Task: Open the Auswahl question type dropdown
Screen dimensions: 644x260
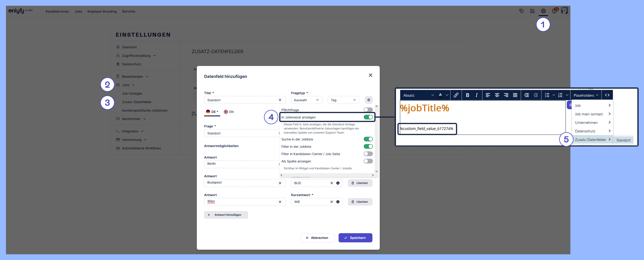Action: (306, 100)
